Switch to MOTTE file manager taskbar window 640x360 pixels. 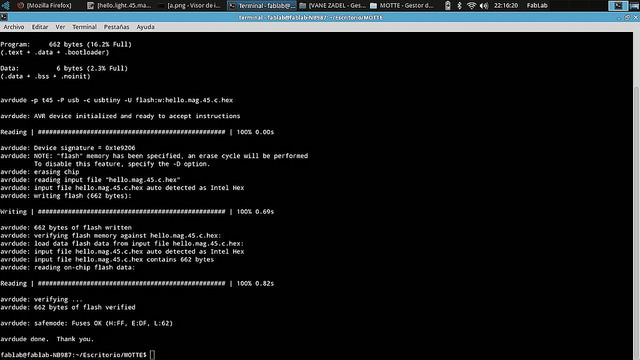click(402, 5)
